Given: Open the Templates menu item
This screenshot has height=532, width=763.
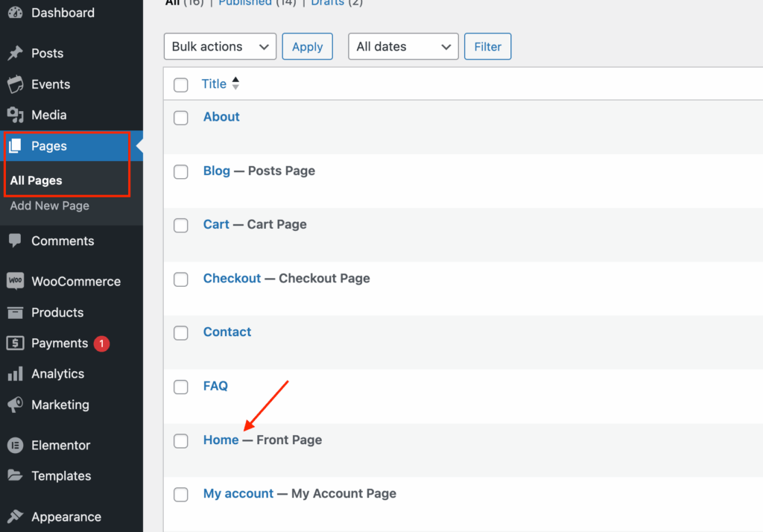Looking at the screenshot, I should coord(61,476).
